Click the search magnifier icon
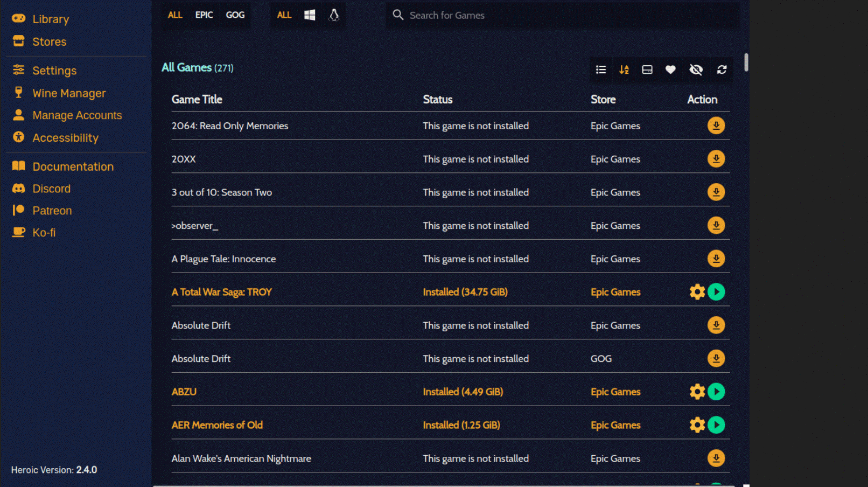 point(398,15)
